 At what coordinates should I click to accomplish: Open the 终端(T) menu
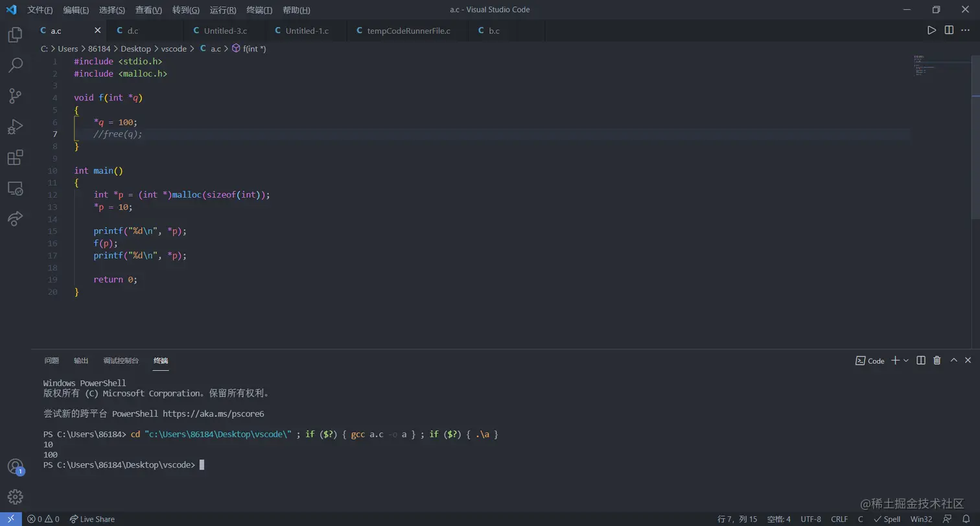[x=259, y=10]
